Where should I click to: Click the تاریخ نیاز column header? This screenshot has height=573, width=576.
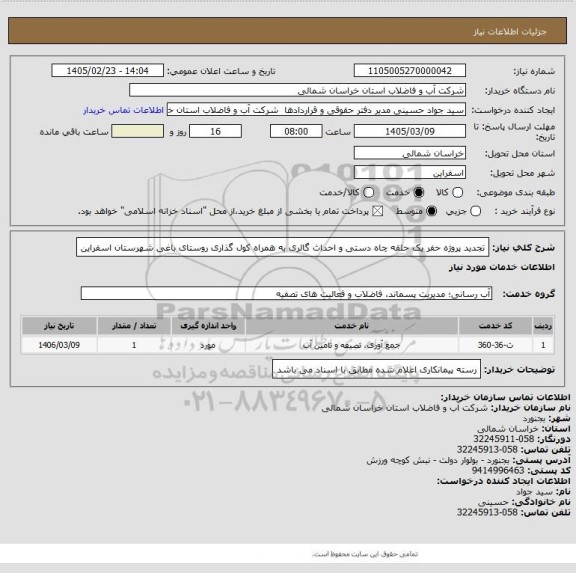(59, 326)
